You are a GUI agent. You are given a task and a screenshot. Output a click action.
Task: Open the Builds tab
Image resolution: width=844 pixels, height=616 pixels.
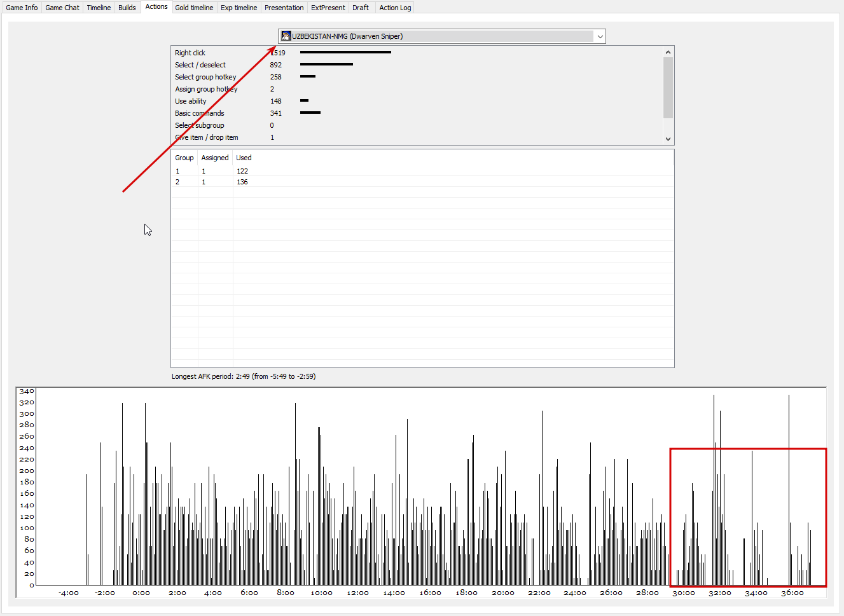click(x=127, y=8)
